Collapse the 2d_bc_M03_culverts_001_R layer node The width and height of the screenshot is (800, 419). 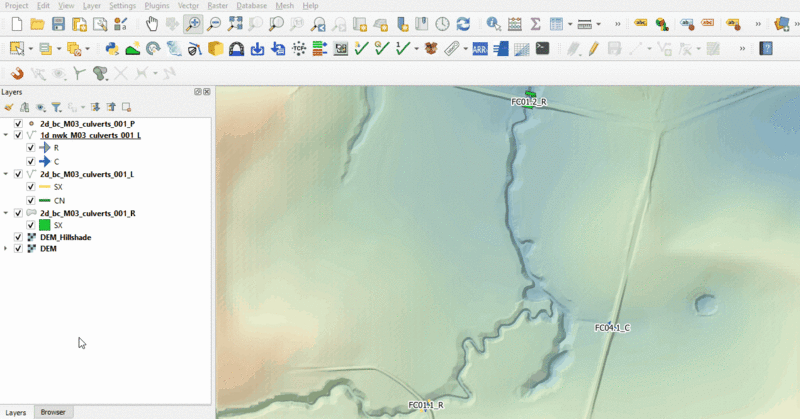click(7, 214)
